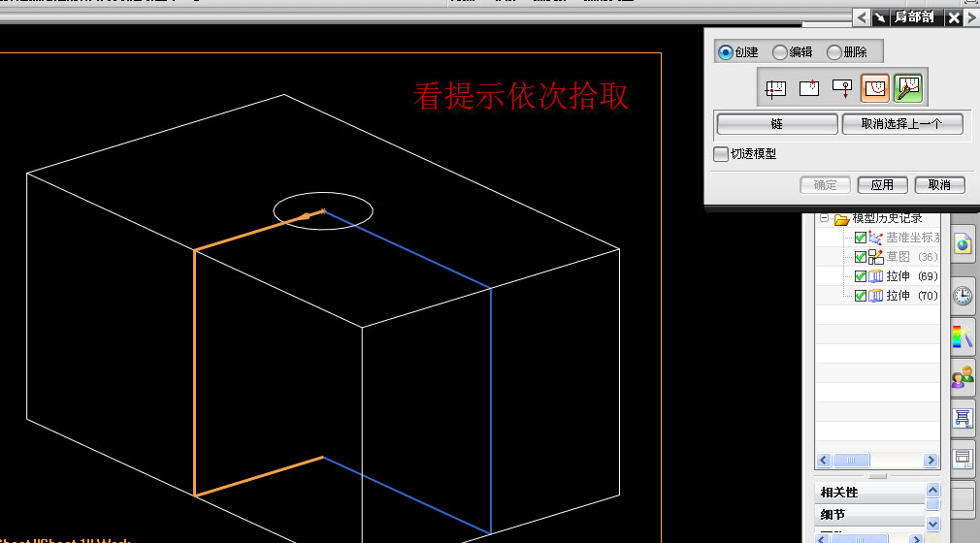Activate the orange select-curves step icon
Image resolution: width=980 pixels, height=543 pixels.
click(874, 88)
